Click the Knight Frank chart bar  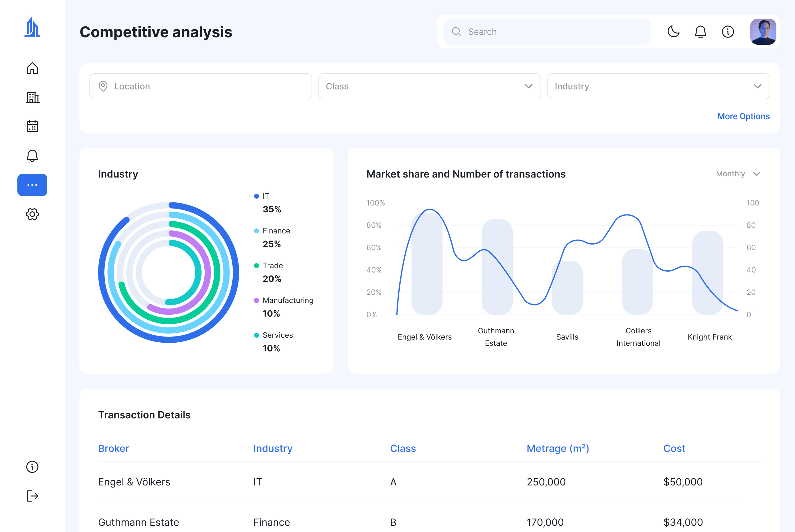click(707, 273)
